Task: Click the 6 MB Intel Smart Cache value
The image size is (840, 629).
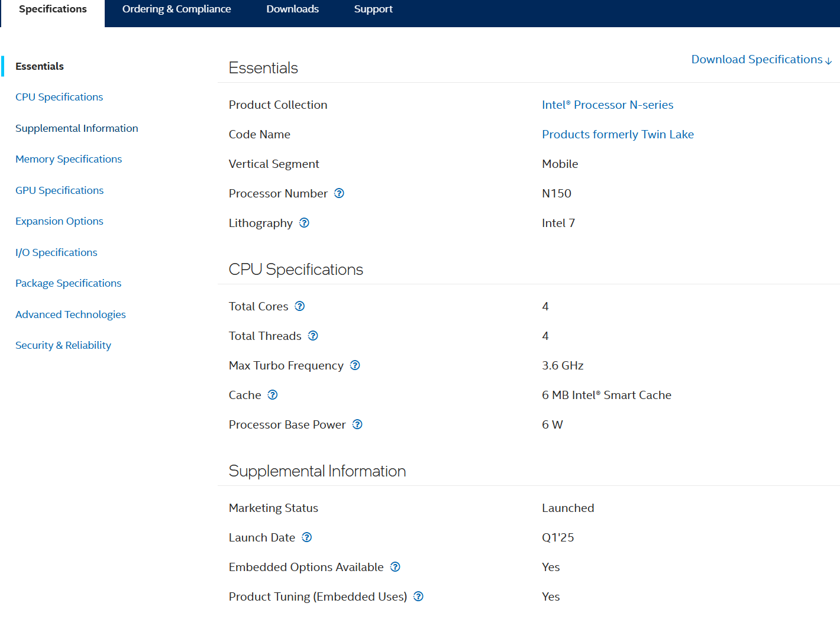Action: click(x=606, y=395)
